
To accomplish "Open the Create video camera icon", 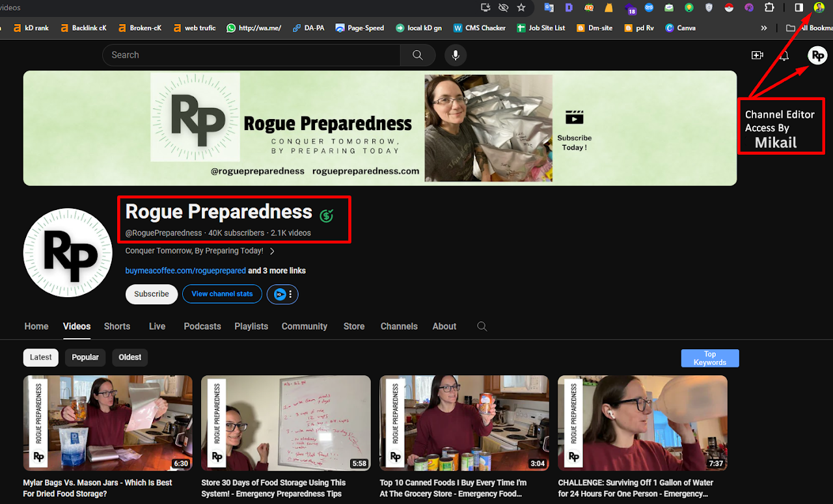I will (x=757, y=55).
